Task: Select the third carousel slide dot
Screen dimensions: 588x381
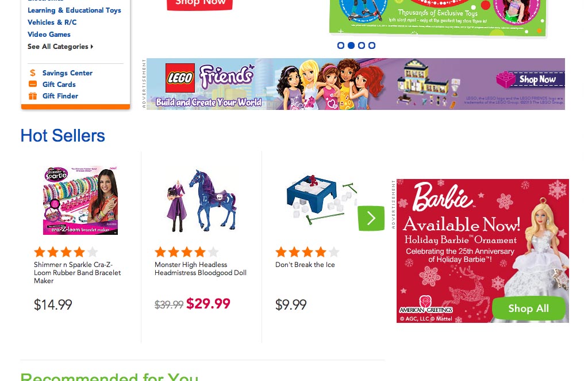Action: tap(362, 45)
